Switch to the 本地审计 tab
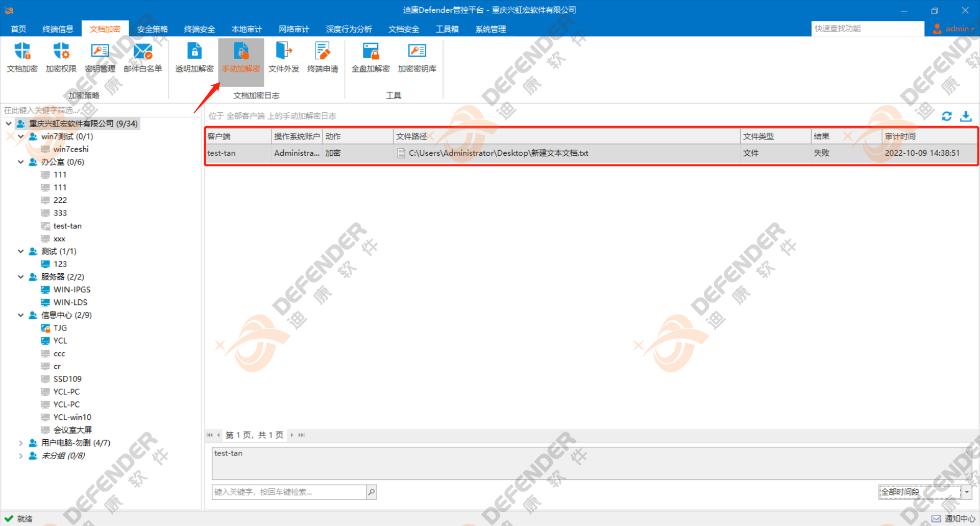980x526 pixels. click(247, 29)
